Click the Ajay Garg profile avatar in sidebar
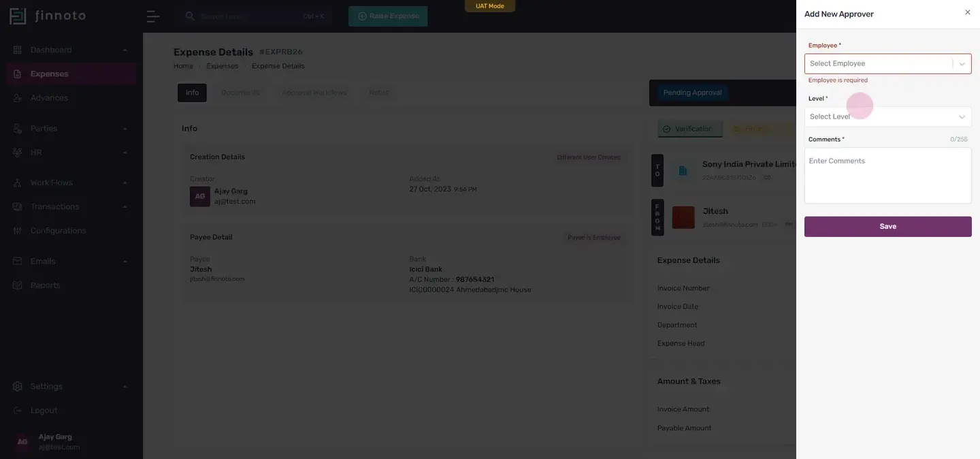The height and width of the screenshot is (459, 980). [22, 442]
